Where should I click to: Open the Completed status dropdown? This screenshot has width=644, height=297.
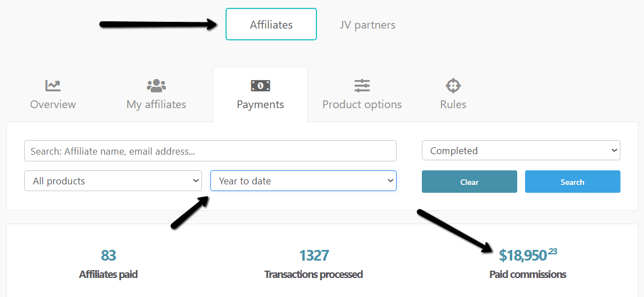[x=521, y=151]
